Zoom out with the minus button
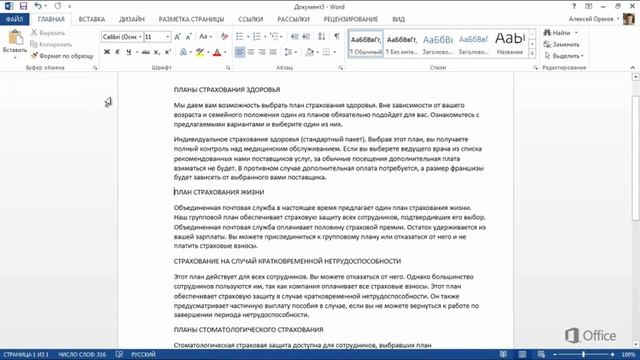Image resolution: width=640 pixels, height=360 pixels. coord(555,354)
